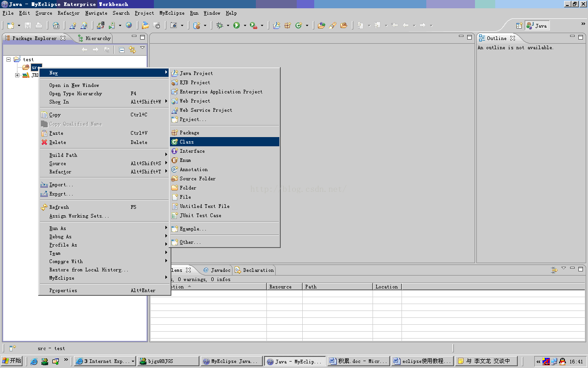Open the Problems view menu arrow
588x368 pixels.
coord(564,268)
